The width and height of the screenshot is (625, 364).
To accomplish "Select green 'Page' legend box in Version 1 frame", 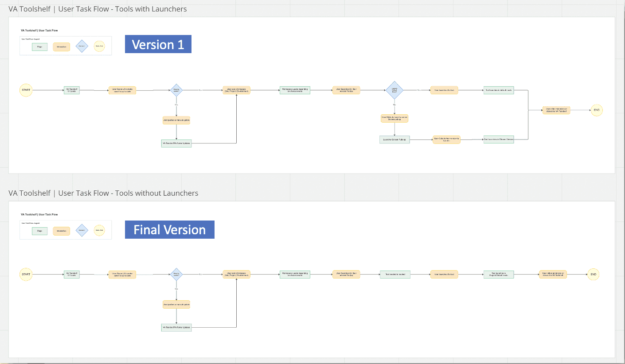I will coord(39,46).
